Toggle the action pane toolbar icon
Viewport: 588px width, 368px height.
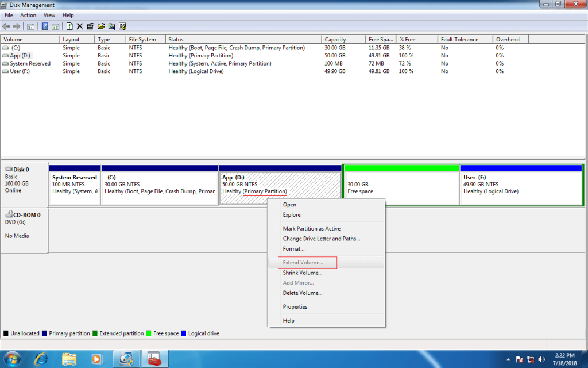pyautogui.click(x=55, y=26)
